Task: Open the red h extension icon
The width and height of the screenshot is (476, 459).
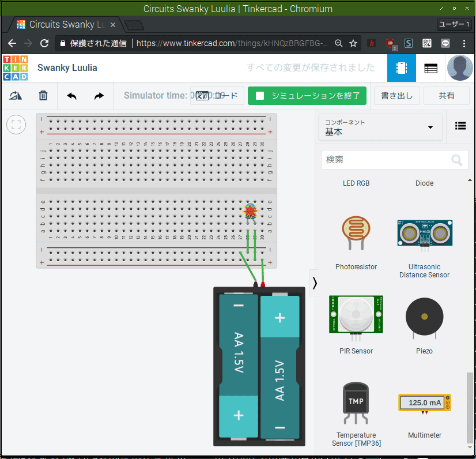Action: coord(372,43)
